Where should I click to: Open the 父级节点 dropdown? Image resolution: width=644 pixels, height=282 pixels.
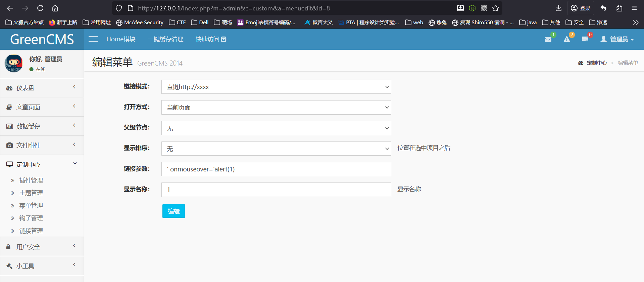pos(276,128)
